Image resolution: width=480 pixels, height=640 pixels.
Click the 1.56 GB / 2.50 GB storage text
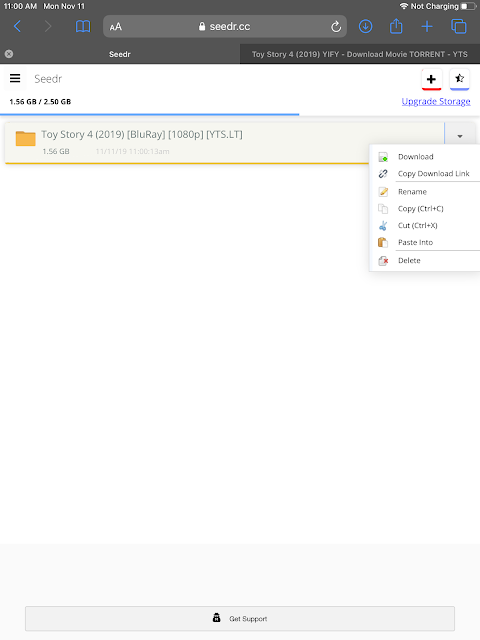(40, 102)
